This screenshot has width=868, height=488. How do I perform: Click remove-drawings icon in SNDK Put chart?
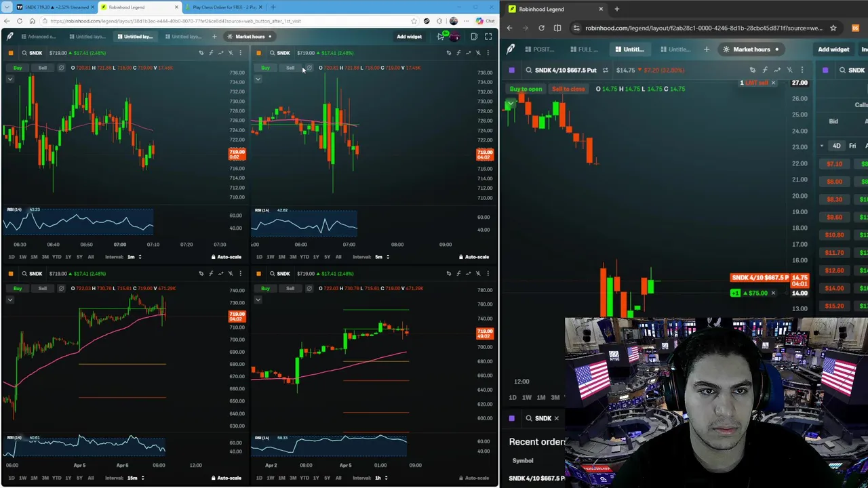coord(789,70)
